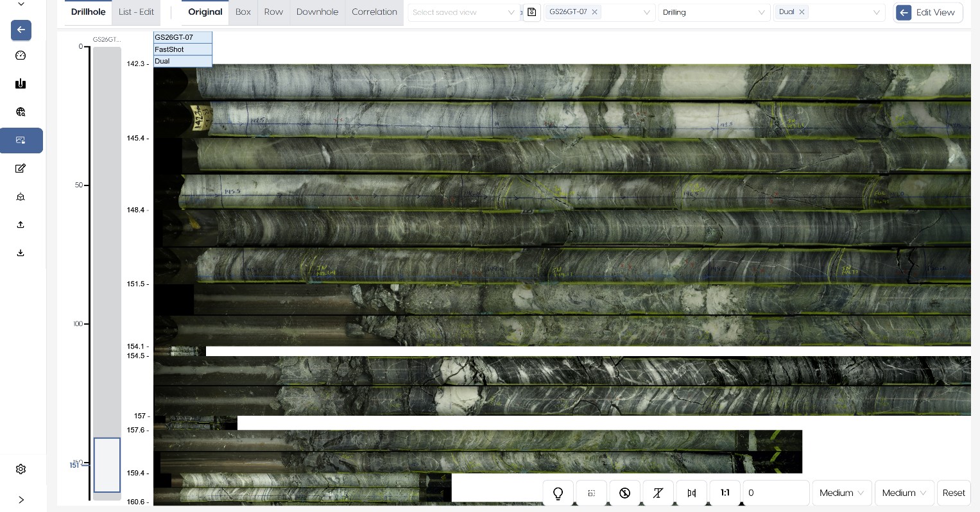Open the Drilling dropdown
980x512 pixels.
714,12
